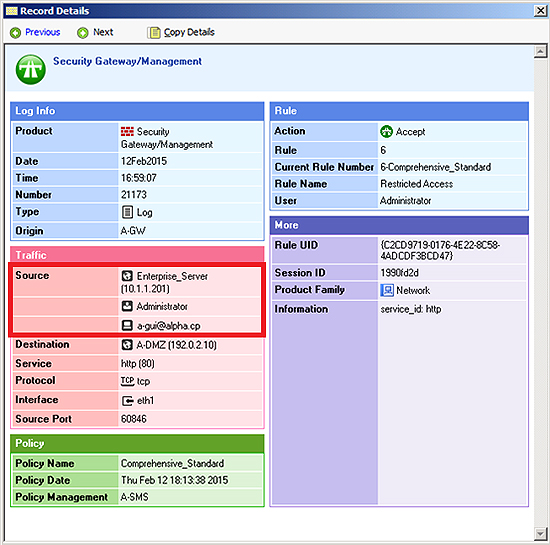Go to the Previous record link
The width and height of the screenshot is (550, 545).
coord(43,32)
